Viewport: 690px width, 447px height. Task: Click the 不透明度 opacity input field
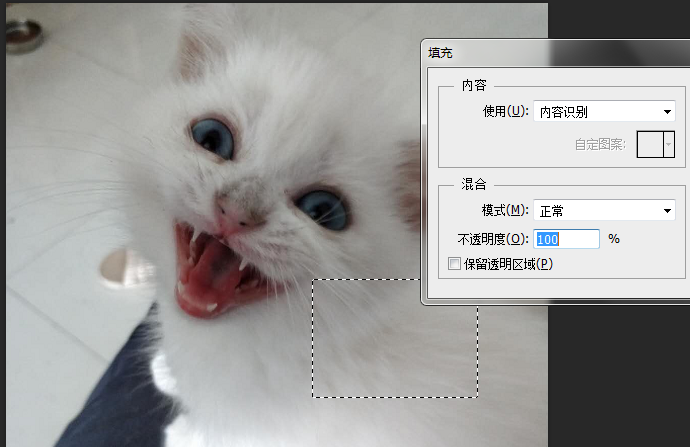click(566, 239)
